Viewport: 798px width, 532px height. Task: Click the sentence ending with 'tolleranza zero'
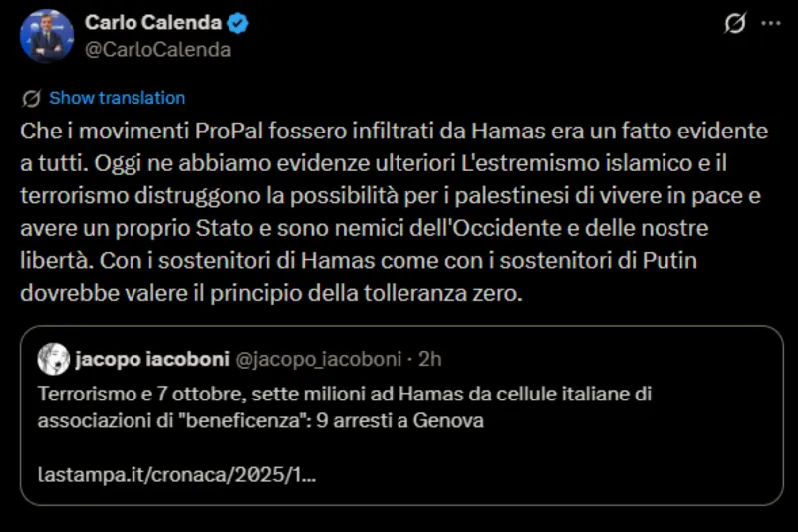point(269,296)
